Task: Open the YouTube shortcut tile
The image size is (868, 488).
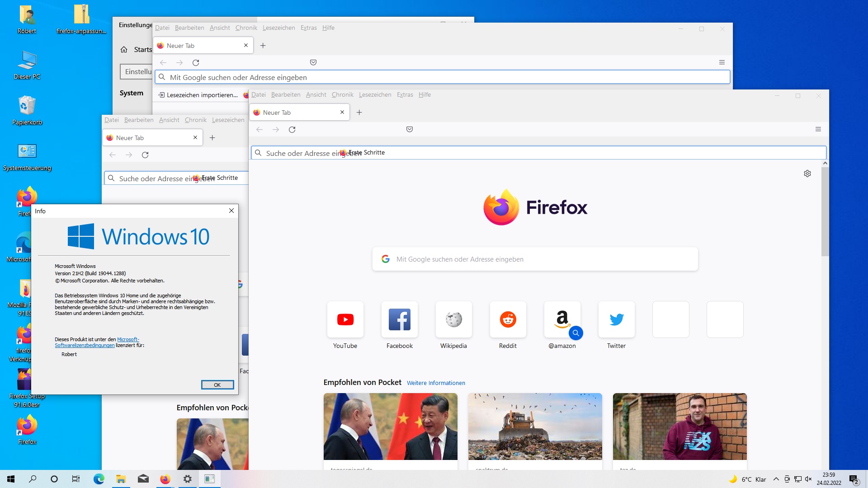Action: [x=345, y=320]
